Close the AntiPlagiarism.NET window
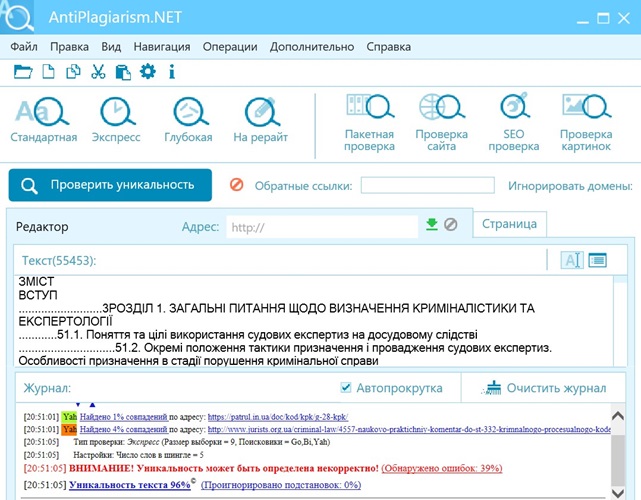This screenshot has width=641, height=500. pyautogui.click(x=624, y=18)
